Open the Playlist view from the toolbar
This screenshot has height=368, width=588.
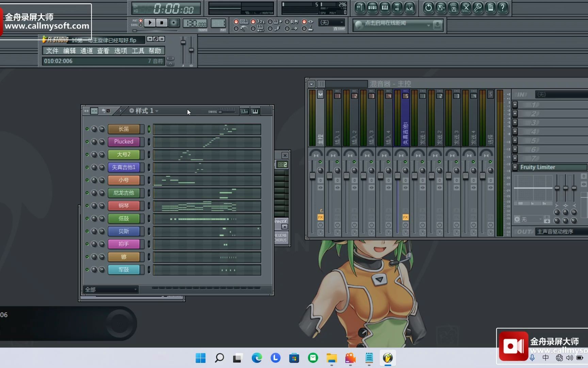[360, 8]
